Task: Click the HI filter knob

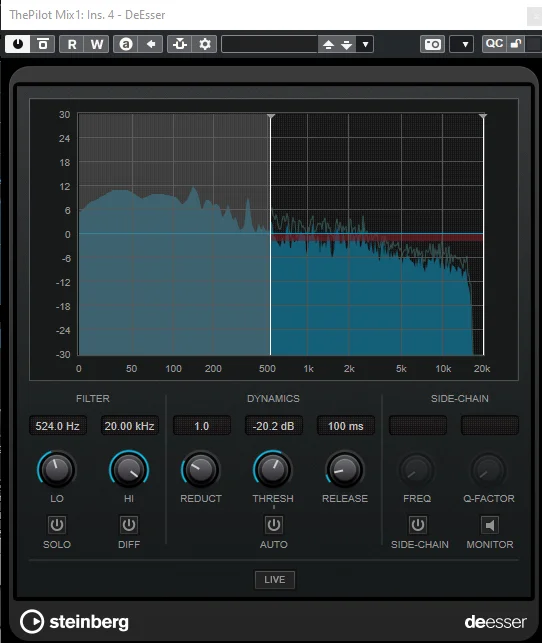Action: [x=129, y=470]
